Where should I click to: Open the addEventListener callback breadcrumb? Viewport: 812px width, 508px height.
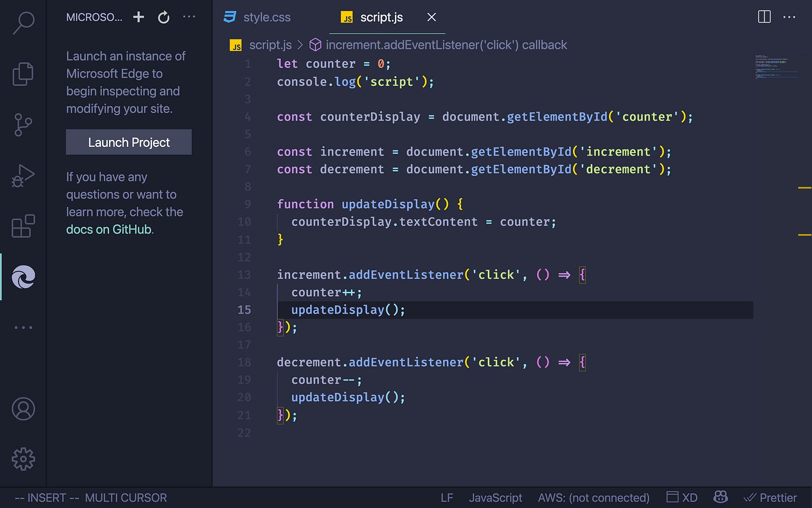pyautogui.click(x=447, y=45)
